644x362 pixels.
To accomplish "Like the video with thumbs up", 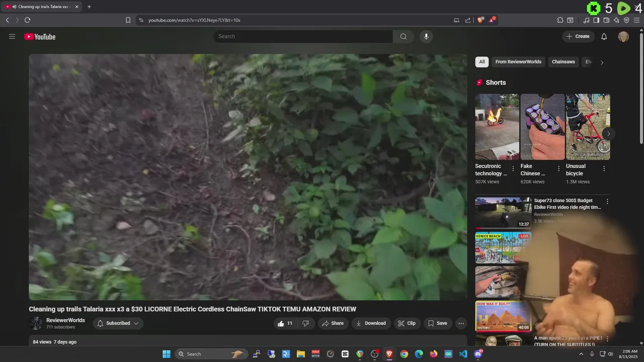I will coord(285,323).
